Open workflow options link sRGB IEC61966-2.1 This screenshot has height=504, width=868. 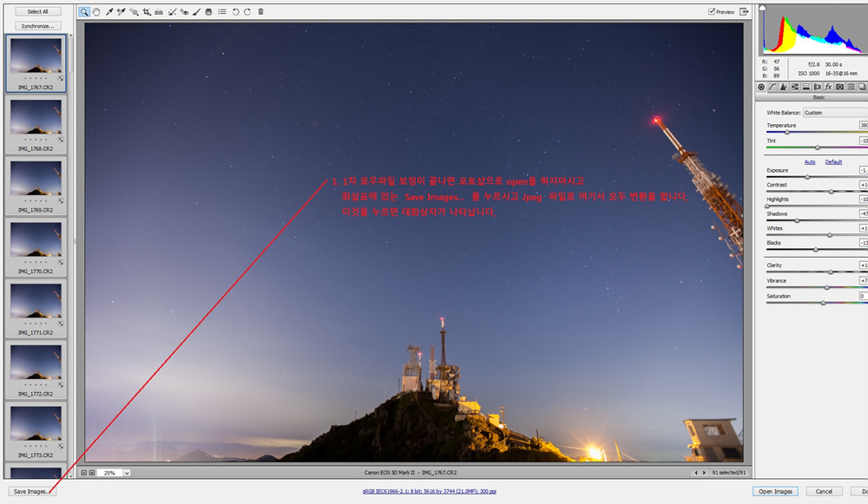[x=430, y=491]
